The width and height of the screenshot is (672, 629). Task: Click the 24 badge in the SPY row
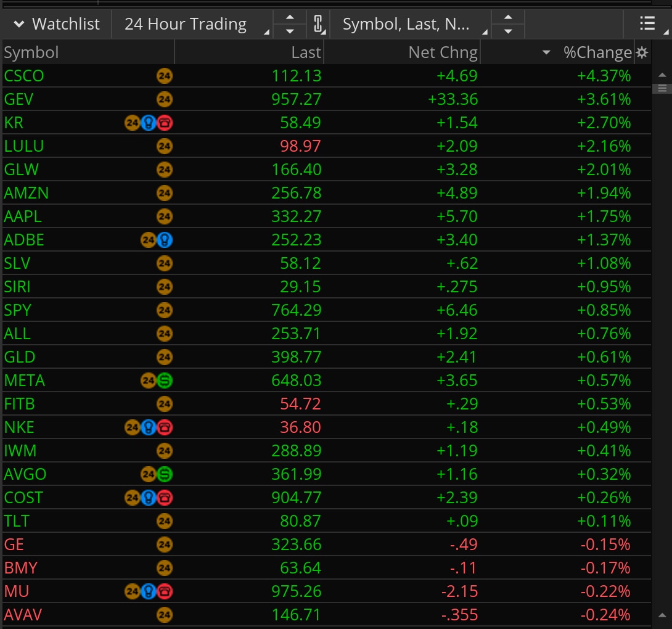[164, 310]
